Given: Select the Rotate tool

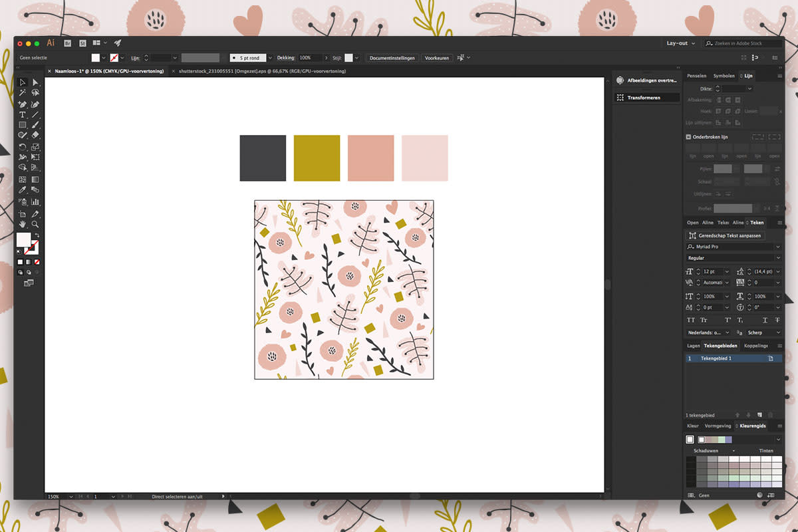Looking at the screenshot, I should coord(23,147).
